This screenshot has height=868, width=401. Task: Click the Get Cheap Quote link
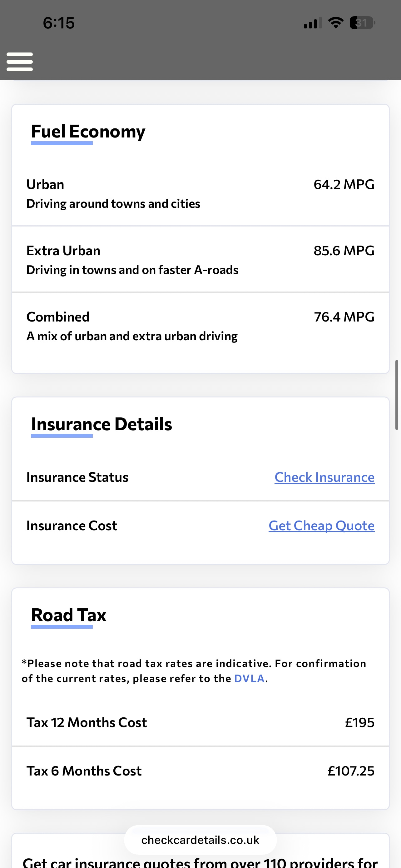coord(321,526)
